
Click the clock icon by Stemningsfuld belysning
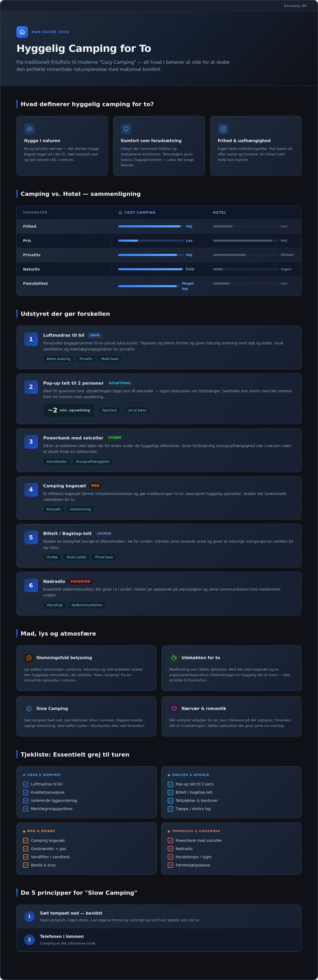29,658
